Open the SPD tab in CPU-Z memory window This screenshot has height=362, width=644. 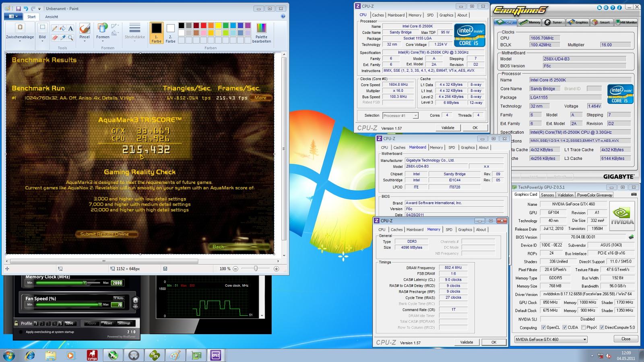pyautogui.click(x=449, y=230)
